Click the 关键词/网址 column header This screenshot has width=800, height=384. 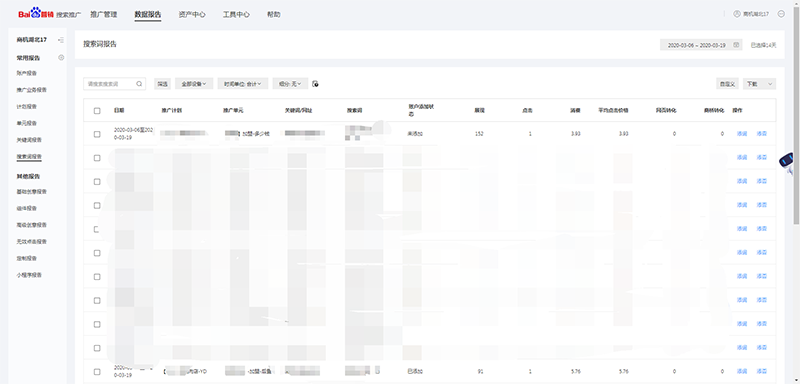click(x=298, y=110)
